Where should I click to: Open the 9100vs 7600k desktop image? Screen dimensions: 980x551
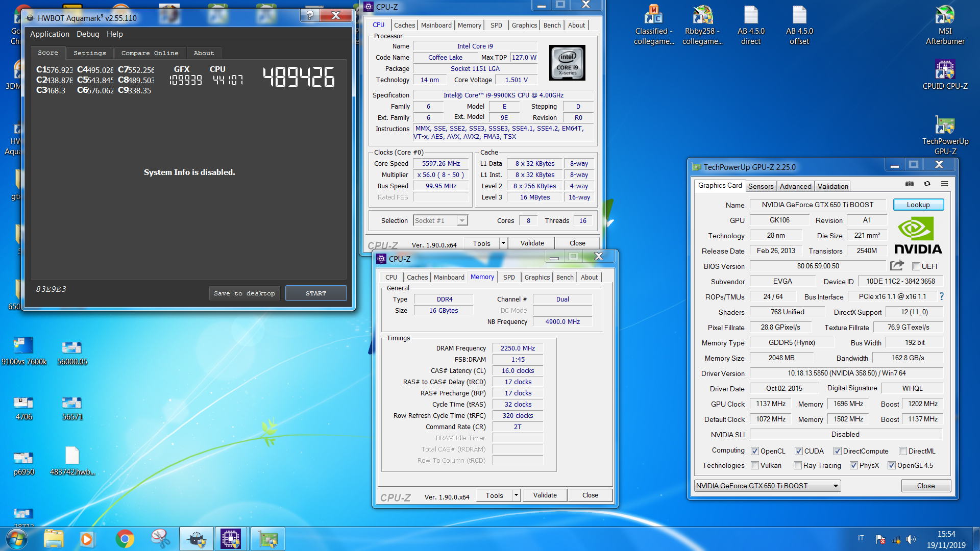point(23,351)
